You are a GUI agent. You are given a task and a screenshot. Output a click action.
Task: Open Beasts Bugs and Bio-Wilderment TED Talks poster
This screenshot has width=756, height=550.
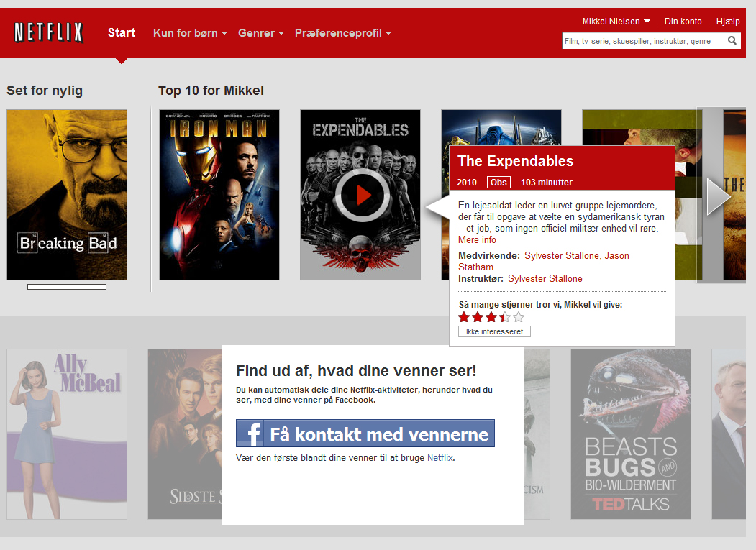(631, 434)
